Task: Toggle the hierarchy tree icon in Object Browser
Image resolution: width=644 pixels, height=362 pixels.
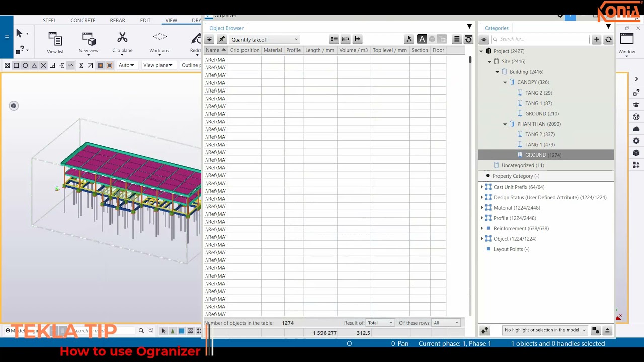Action: click(x=442, y=39)
